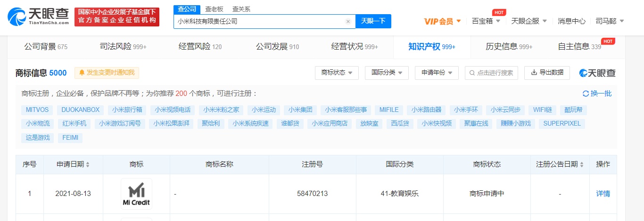Click the refresh icon for 换一批
644x221 pixels.
586,93
